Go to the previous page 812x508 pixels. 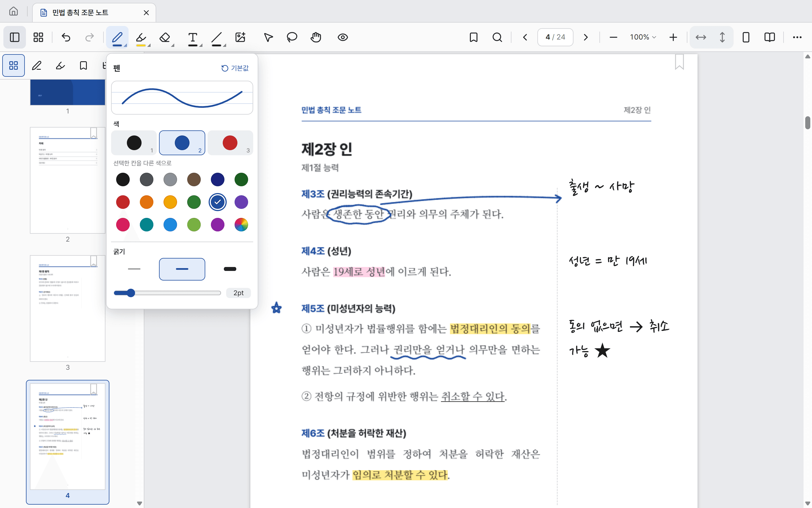click(525, 37)
